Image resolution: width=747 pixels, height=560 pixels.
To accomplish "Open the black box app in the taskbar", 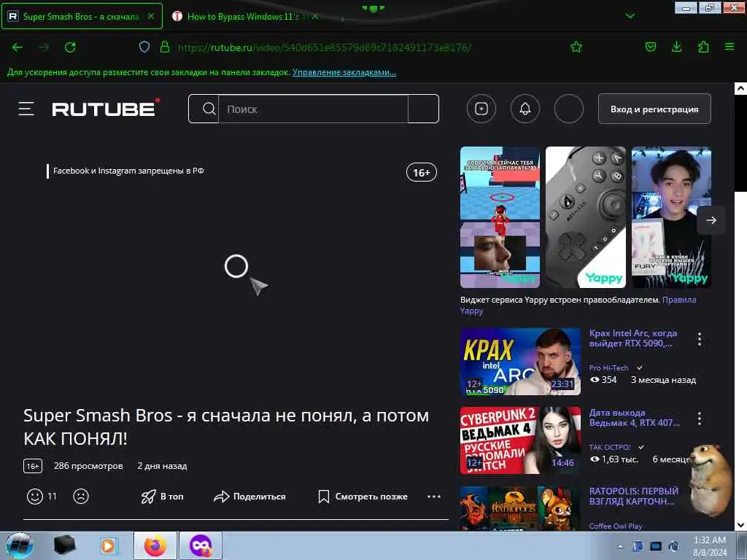I will coord(65,545).
